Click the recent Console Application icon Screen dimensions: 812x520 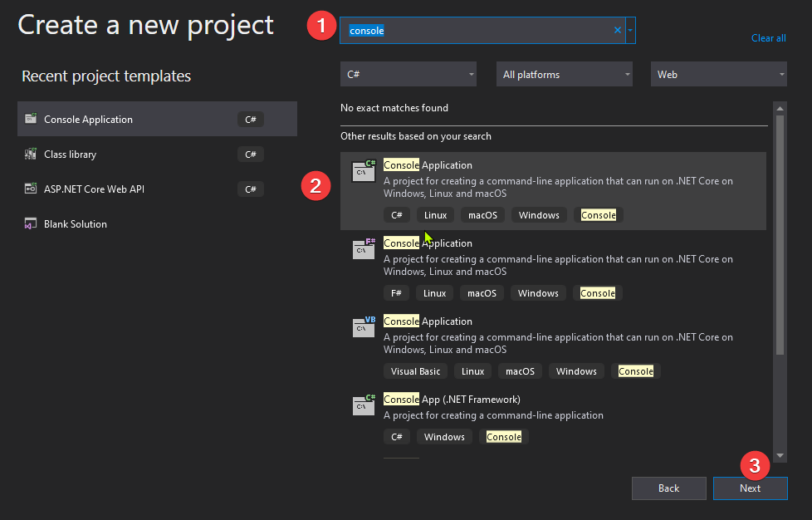pos(31,119)
